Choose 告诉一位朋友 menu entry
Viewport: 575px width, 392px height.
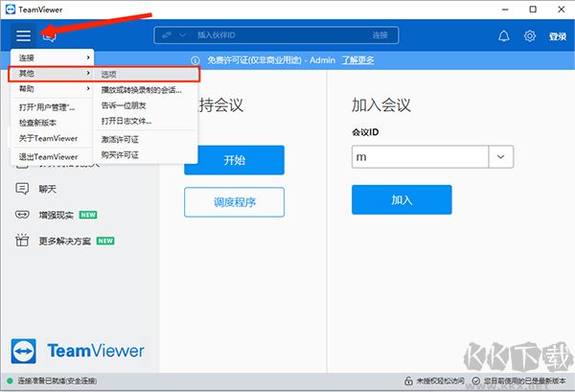(146, 105)
